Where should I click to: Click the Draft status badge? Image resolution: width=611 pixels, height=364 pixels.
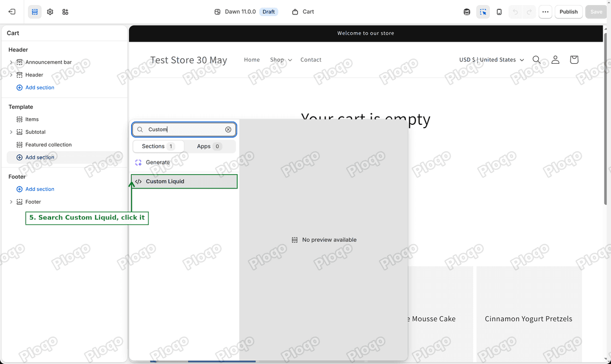point(268,12)
